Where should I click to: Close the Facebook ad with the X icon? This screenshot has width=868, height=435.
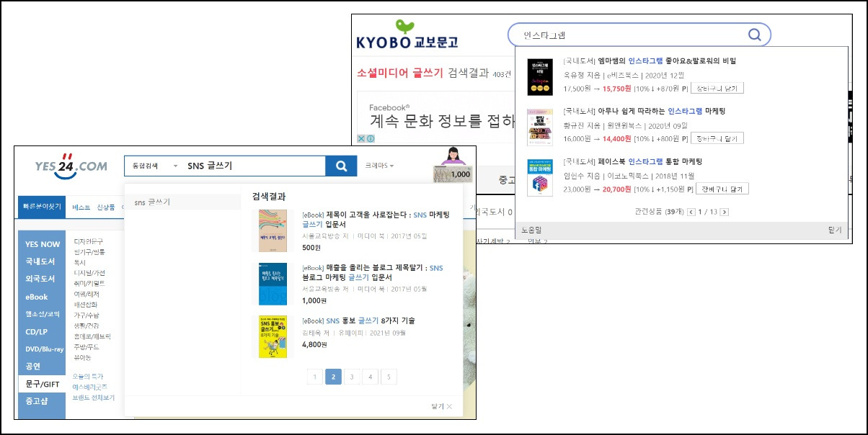[361, 138]
